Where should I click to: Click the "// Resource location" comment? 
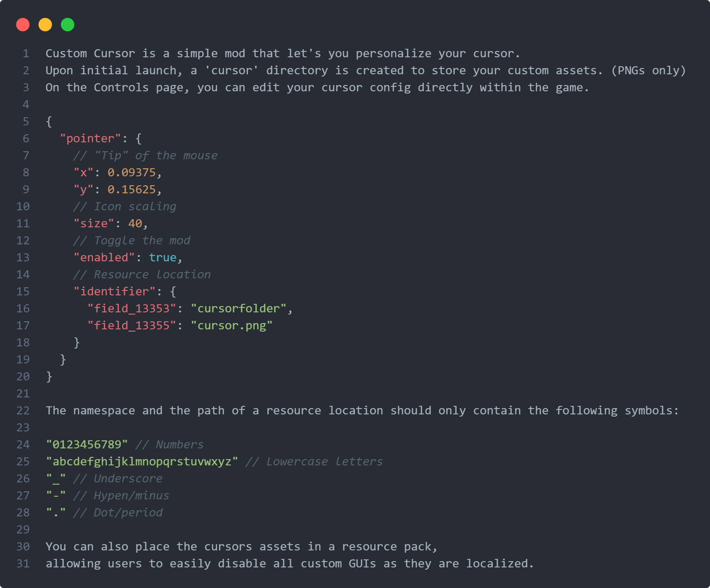click(142, 275)
